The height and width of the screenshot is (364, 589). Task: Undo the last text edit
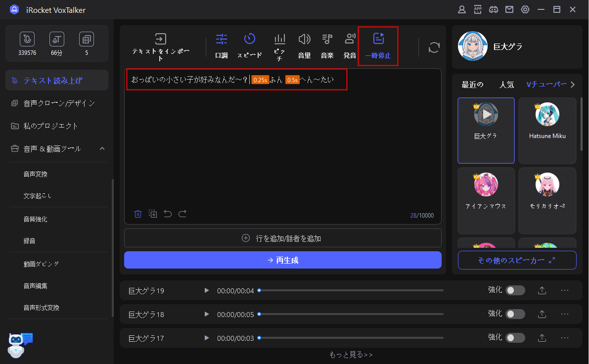click(x=168, y=214)
